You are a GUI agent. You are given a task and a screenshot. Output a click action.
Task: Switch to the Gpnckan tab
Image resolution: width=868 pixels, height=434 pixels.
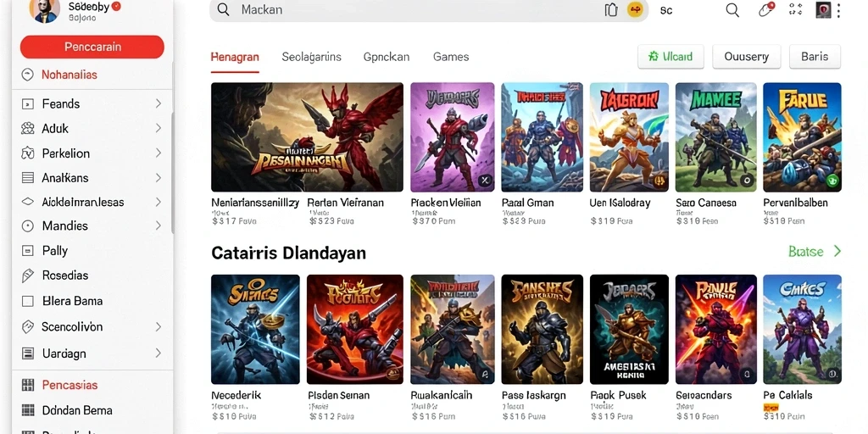[x=387, y=57]
